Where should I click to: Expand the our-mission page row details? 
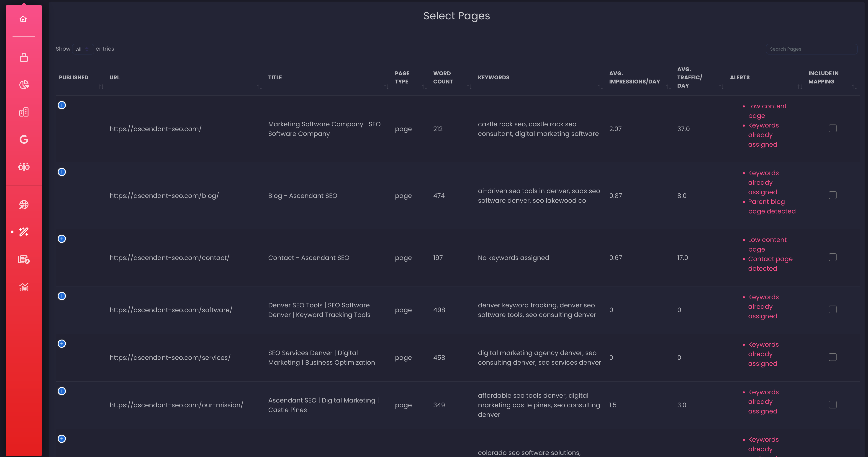click(x=62, y=391)
